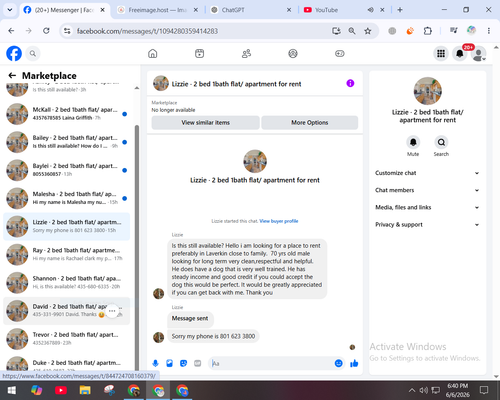Open a new browser tab with plus button

400,10
